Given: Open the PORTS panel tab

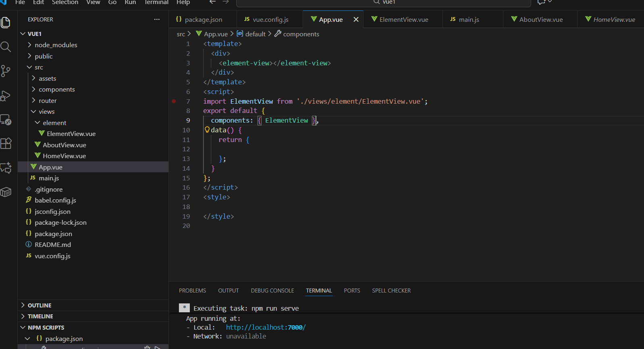Looking at the screenshot, I should pyautogui.click(x=352, y=290).
